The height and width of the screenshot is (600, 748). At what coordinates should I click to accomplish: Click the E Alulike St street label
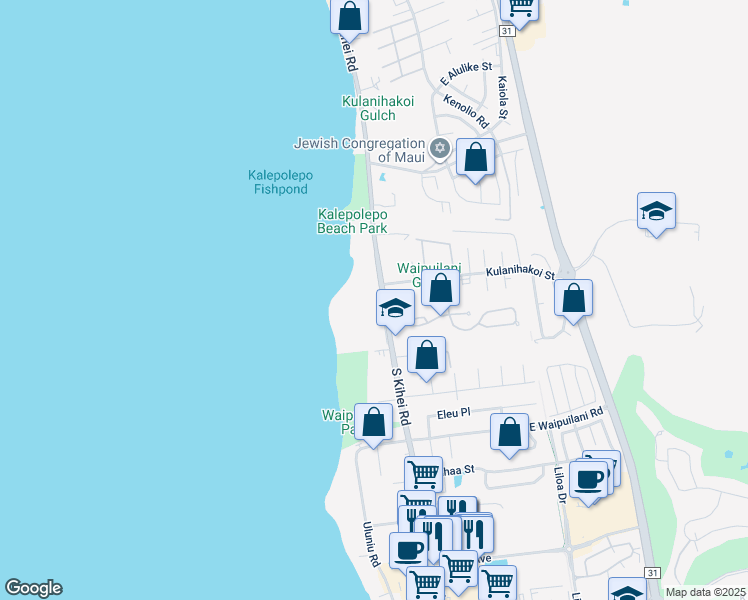pos(466,73)
